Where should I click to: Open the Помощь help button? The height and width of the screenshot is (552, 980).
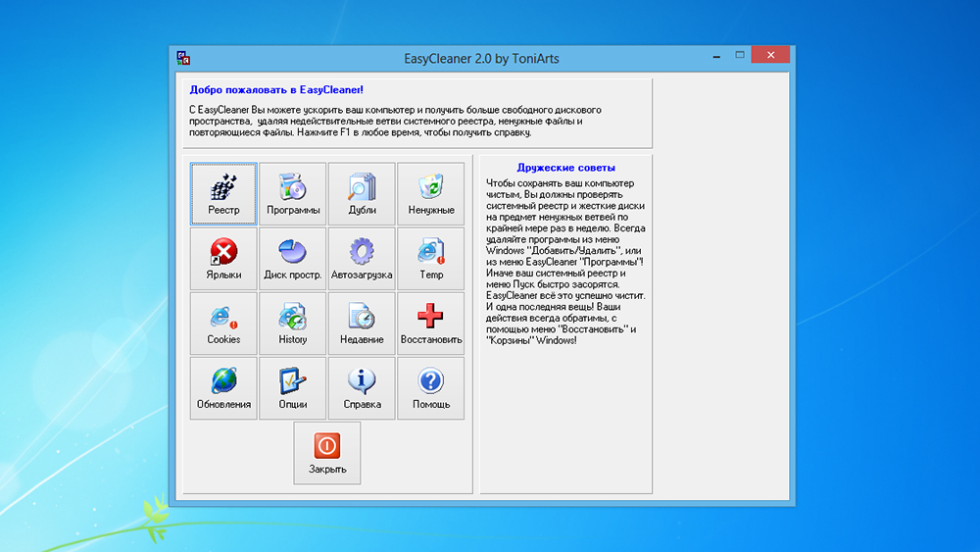click(430, 388)
